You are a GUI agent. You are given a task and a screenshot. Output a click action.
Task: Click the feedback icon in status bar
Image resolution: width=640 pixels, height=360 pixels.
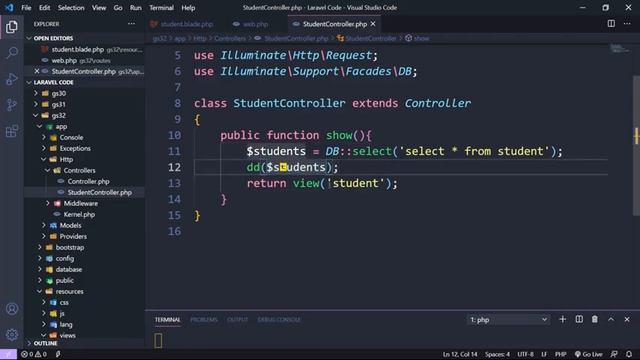pos(614,354)
